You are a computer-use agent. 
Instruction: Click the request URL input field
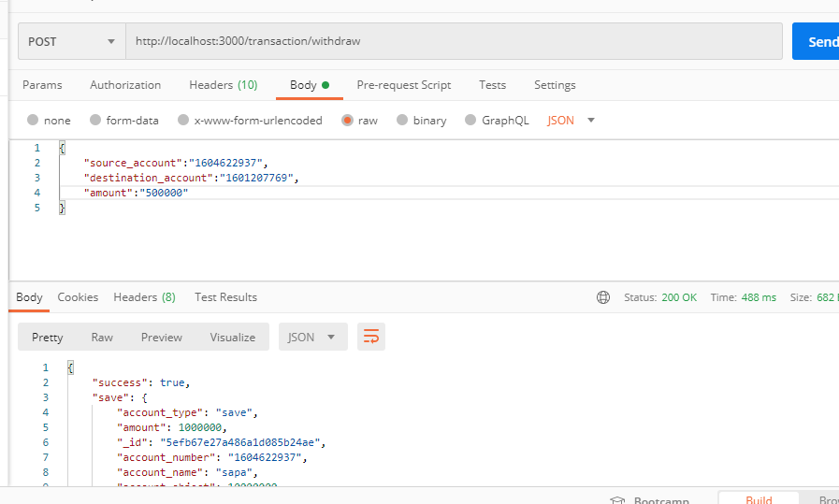pos(454,41)
